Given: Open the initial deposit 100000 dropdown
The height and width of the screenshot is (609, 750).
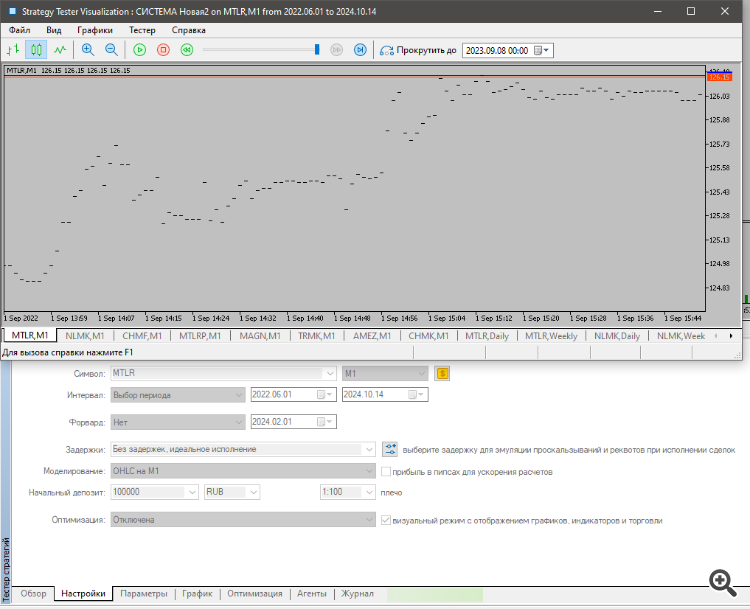Looking at the screenshot, I should click(154, 492).
